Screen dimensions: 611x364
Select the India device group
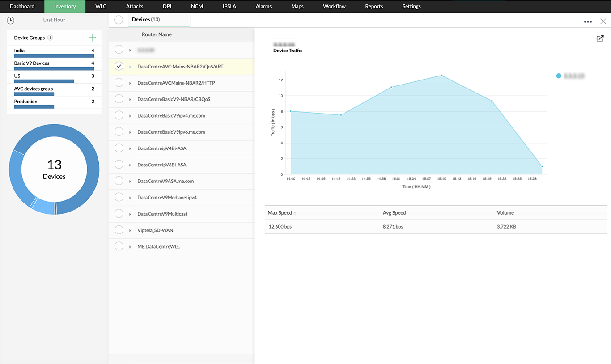click(19, 51)
